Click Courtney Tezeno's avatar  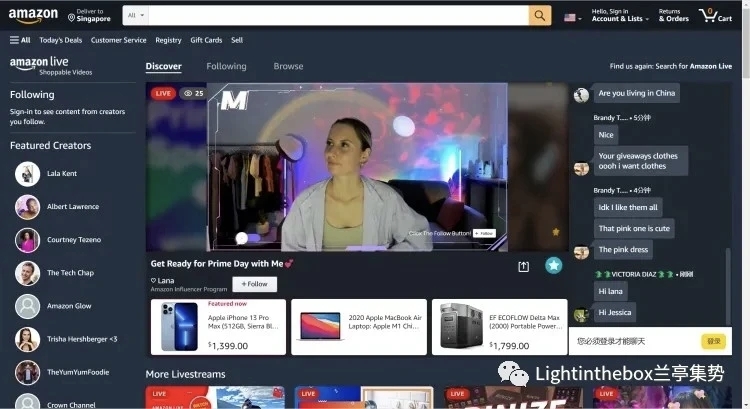coord(27,240)
